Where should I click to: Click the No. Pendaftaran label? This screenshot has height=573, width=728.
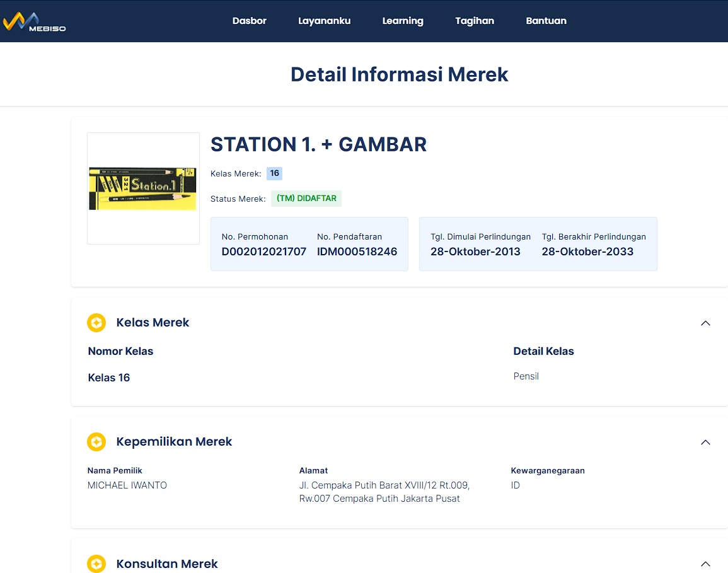tap(350, 237)
